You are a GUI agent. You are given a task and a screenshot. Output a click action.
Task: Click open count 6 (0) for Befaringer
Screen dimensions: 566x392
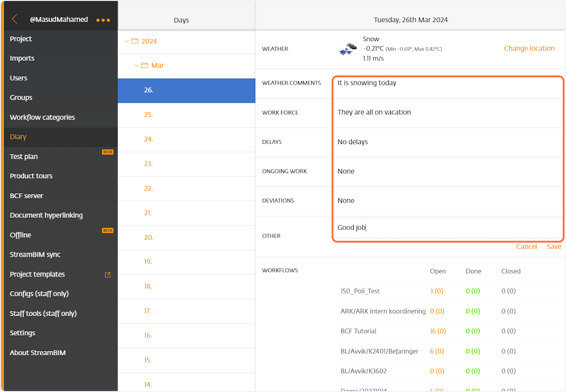pyautogui.click(x=437, y=351)
